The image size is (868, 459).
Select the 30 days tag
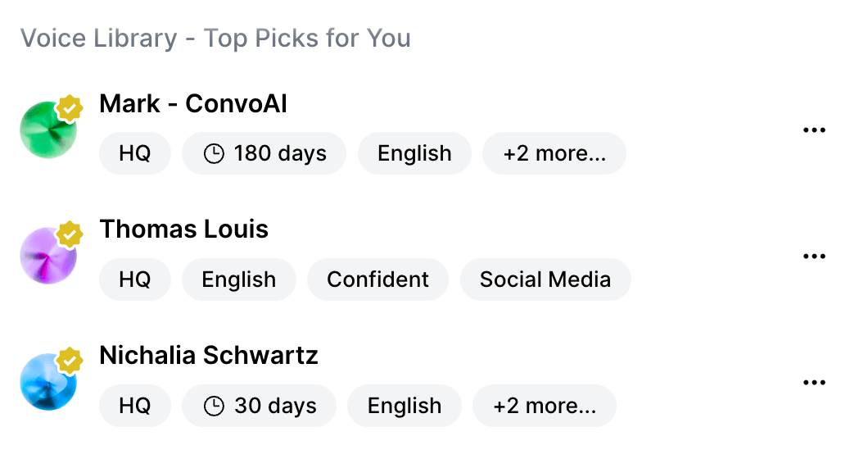click(x=259, y=406)
